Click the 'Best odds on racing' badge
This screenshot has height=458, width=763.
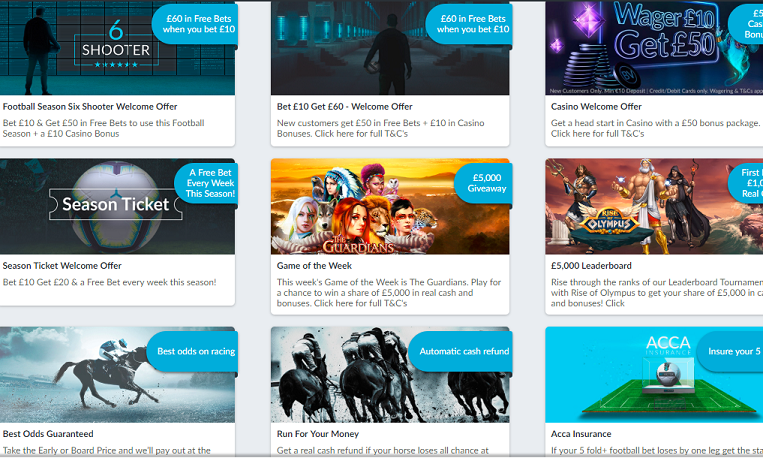(x=196, y=351)
